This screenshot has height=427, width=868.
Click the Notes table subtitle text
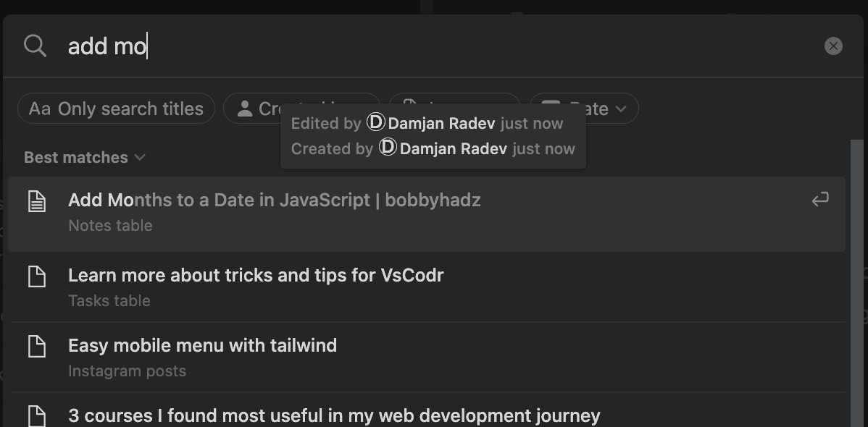pos(110,226)
